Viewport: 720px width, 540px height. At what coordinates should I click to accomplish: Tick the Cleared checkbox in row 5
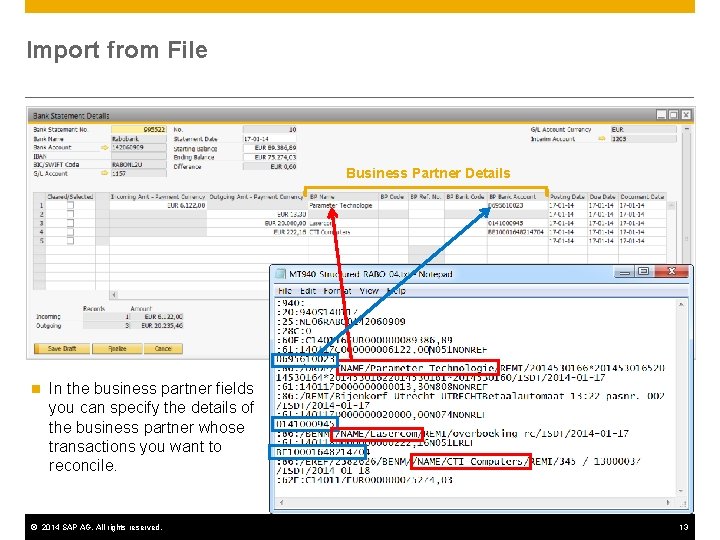coord(70,241)
